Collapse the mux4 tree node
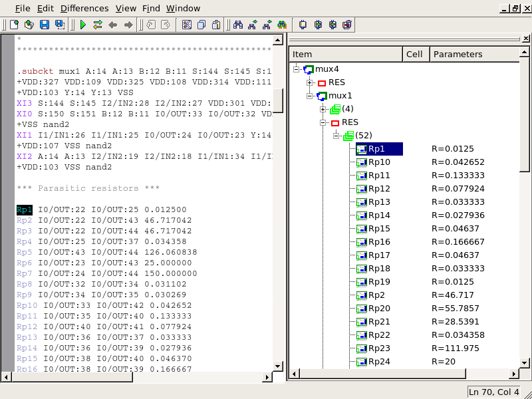Screen dimensions: 532x399 coord(297,69)
